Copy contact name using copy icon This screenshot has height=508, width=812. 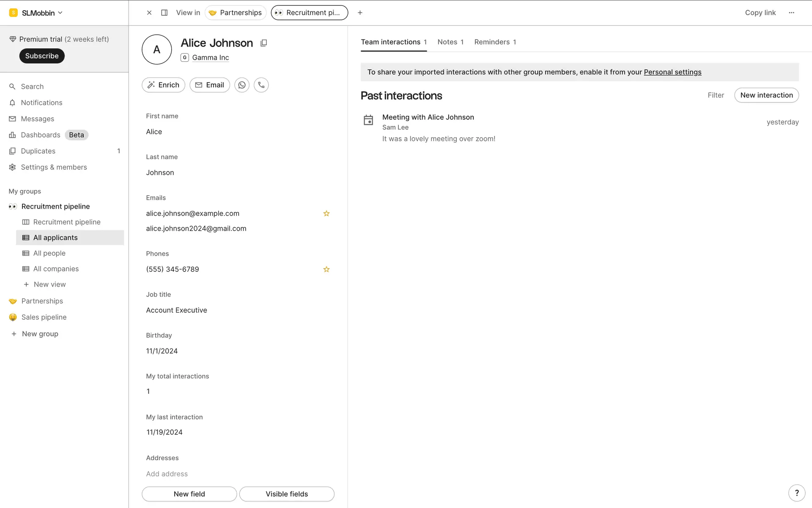263,43
